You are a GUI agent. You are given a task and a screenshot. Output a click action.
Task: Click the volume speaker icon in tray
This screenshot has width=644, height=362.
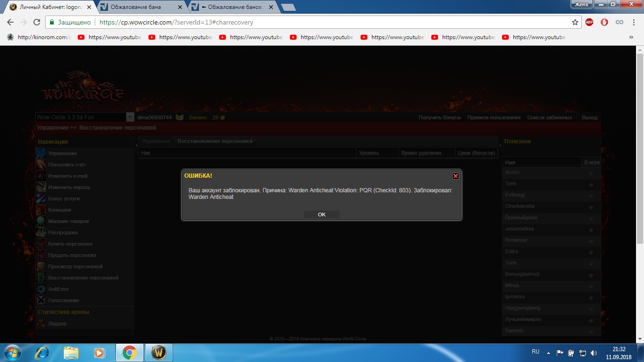click(594, 353)
